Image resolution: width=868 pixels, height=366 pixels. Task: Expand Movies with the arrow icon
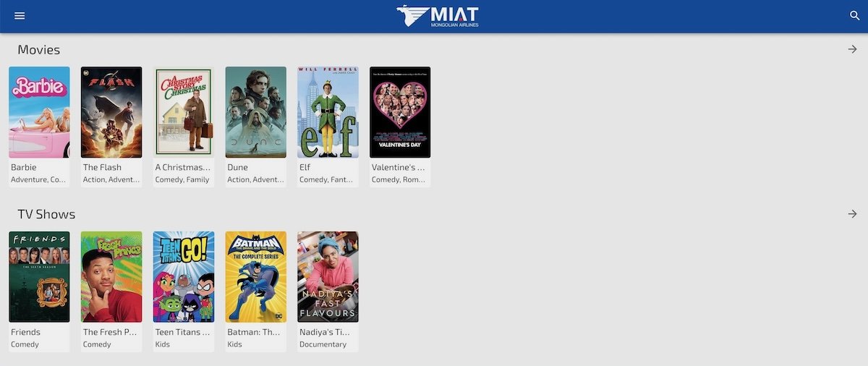pos(852,49)
